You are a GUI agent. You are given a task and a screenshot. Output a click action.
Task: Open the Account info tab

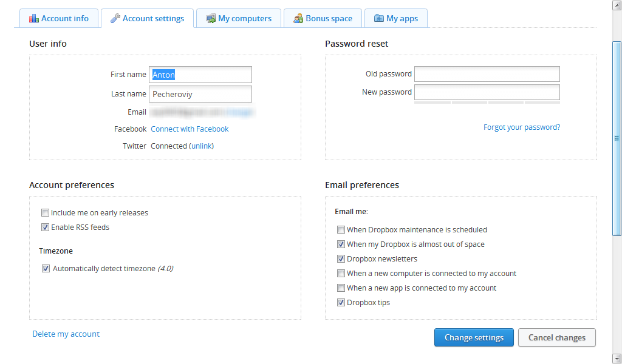tap(59, 18)
